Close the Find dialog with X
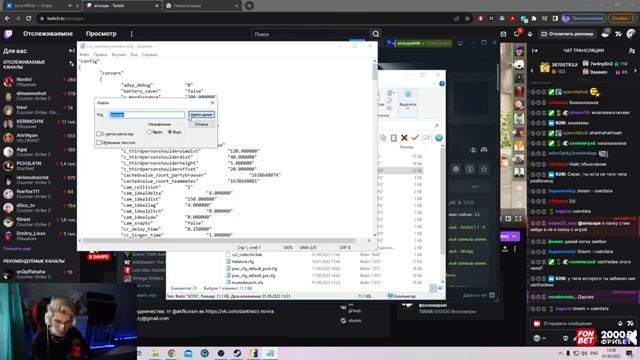The image size is (640, 360). [x=212, y=103]
